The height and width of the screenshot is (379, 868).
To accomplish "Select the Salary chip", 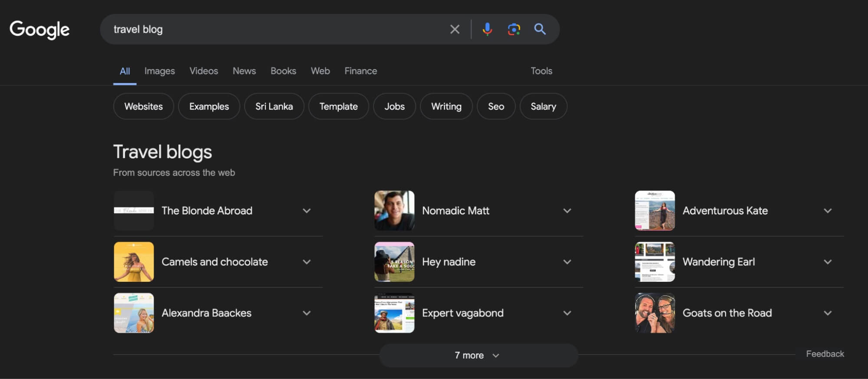I will [x=543, y=106].
